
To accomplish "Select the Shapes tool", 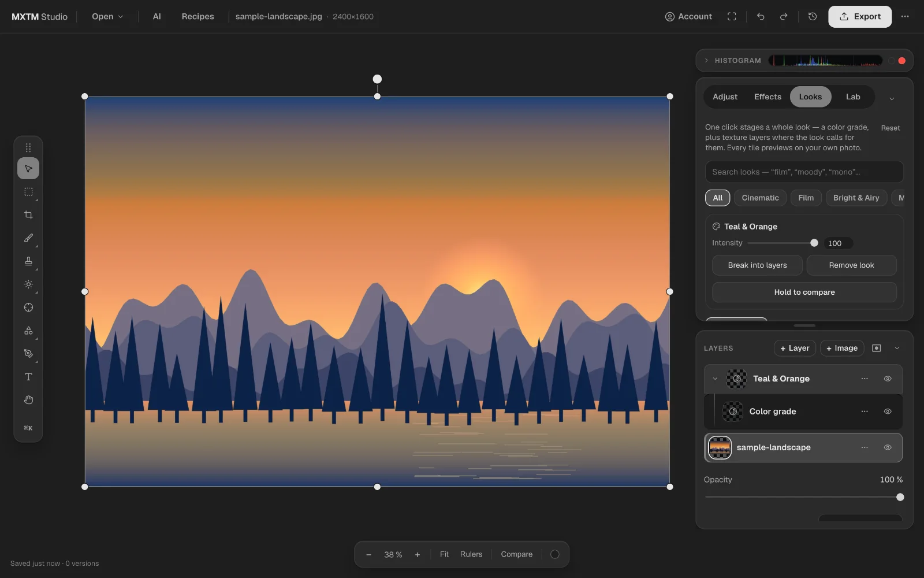I will click(28, 331).
